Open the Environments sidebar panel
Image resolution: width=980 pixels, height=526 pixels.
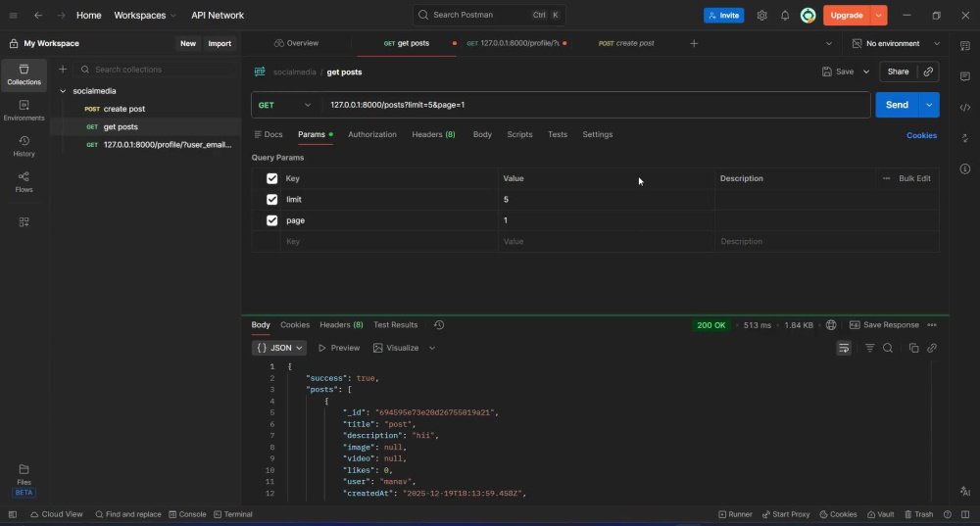[x=24, y=110]
